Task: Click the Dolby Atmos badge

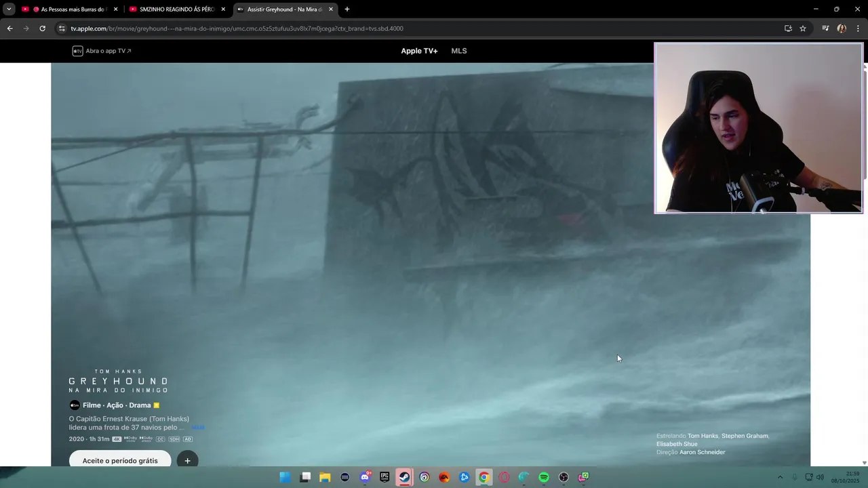Action: tap(146, 439)
